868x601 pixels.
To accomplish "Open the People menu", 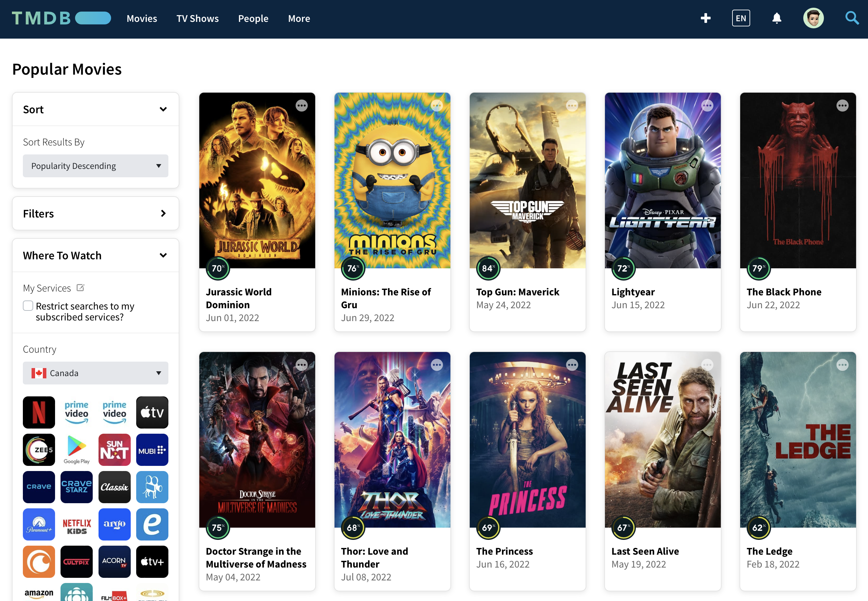I will click(x=253, y=18).
